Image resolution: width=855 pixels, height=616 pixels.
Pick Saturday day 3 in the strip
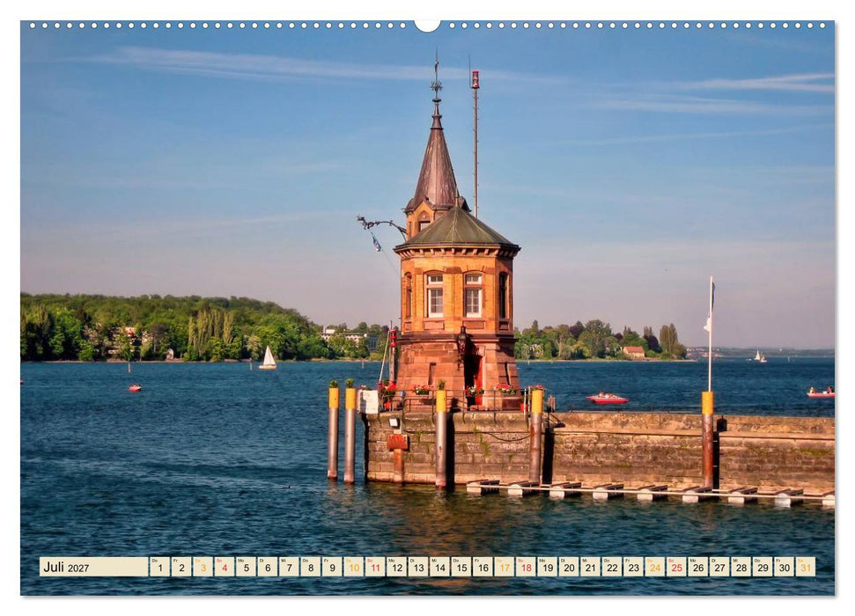tap(203, 567)
